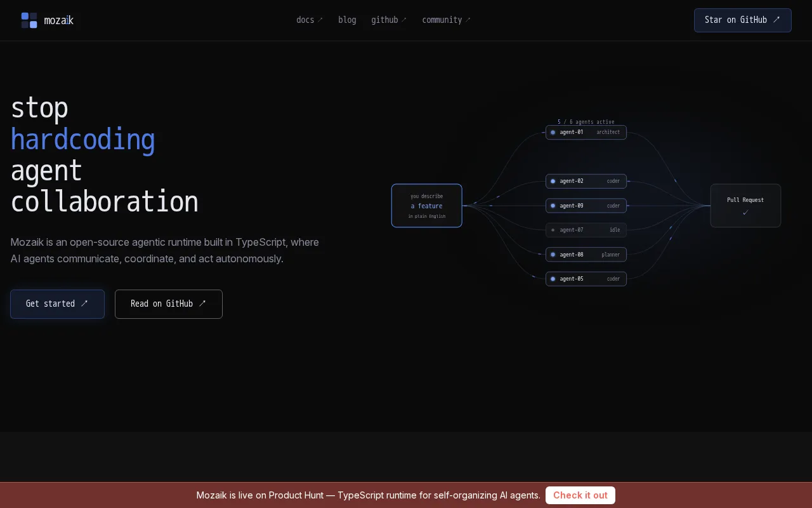Click the Mozaik logo icon

coord(29,20)
